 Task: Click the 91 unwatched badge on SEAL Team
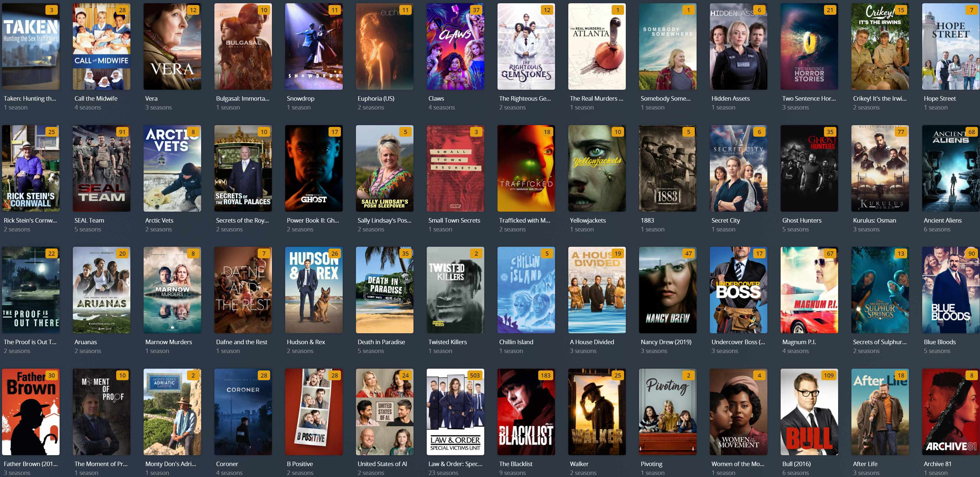click(122, 132)
